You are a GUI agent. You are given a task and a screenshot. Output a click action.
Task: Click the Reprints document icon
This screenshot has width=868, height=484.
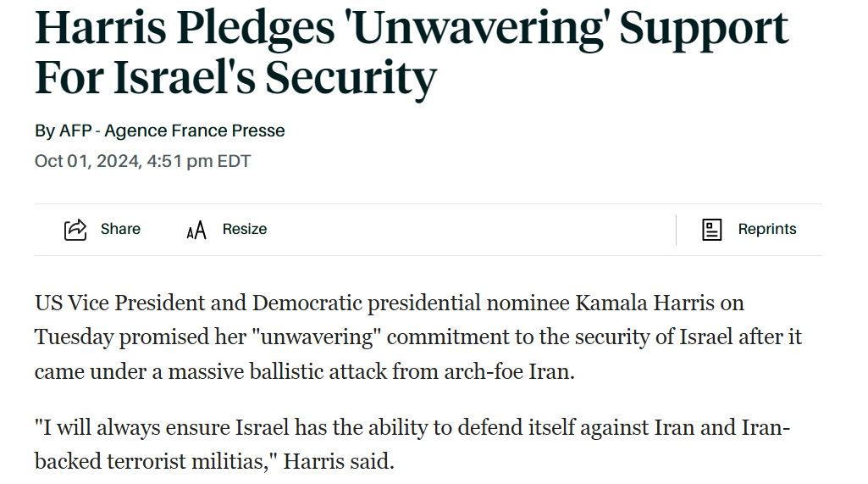click(x=712, y=230)
